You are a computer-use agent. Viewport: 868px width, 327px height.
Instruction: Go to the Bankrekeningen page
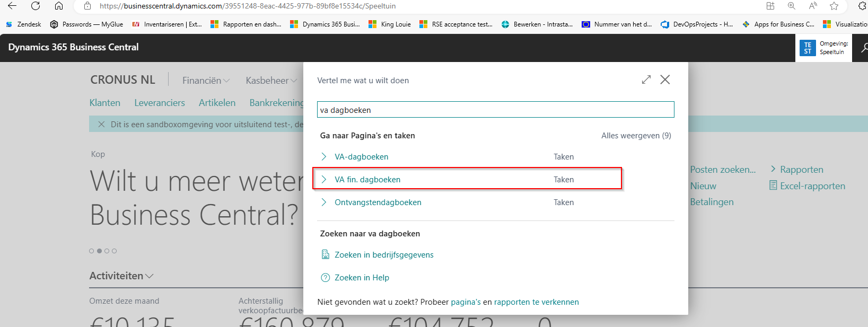click(x=276, y=103)
